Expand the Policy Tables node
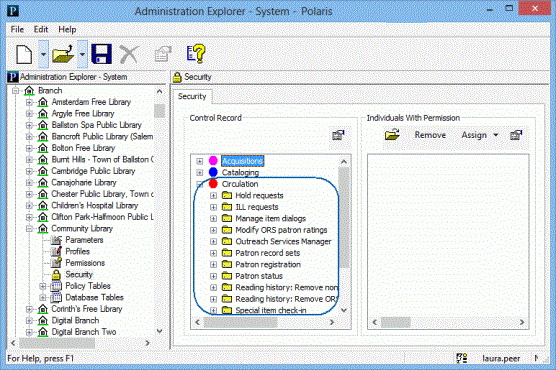This screenshot has height=370, width=556. 43,286
